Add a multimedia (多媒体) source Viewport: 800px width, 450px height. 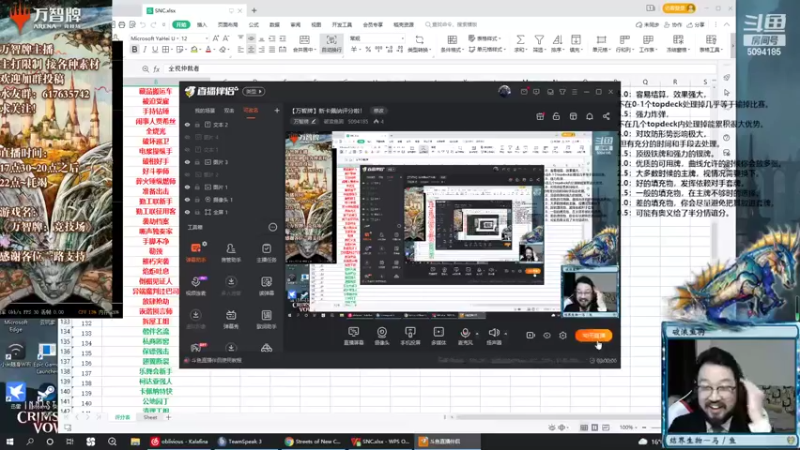tap(438, 336)
